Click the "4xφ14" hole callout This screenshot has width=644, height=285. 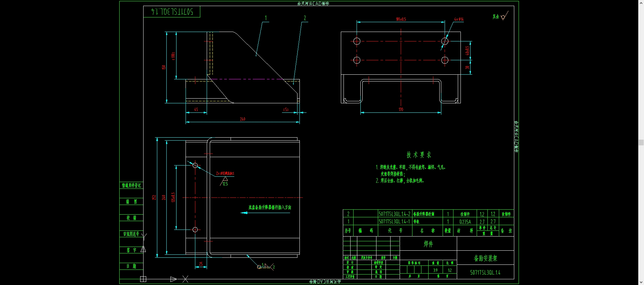tap(459, 19)
